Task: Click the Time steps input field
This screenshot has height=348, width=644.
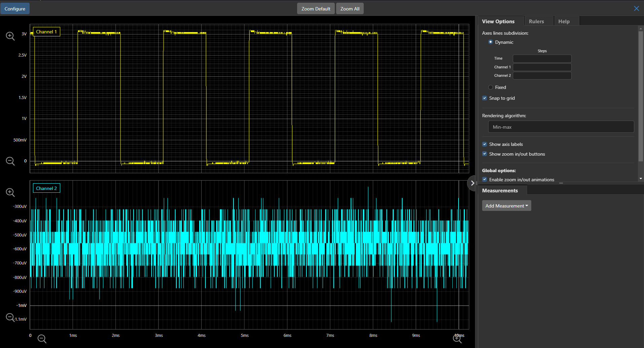Action: 542,59
